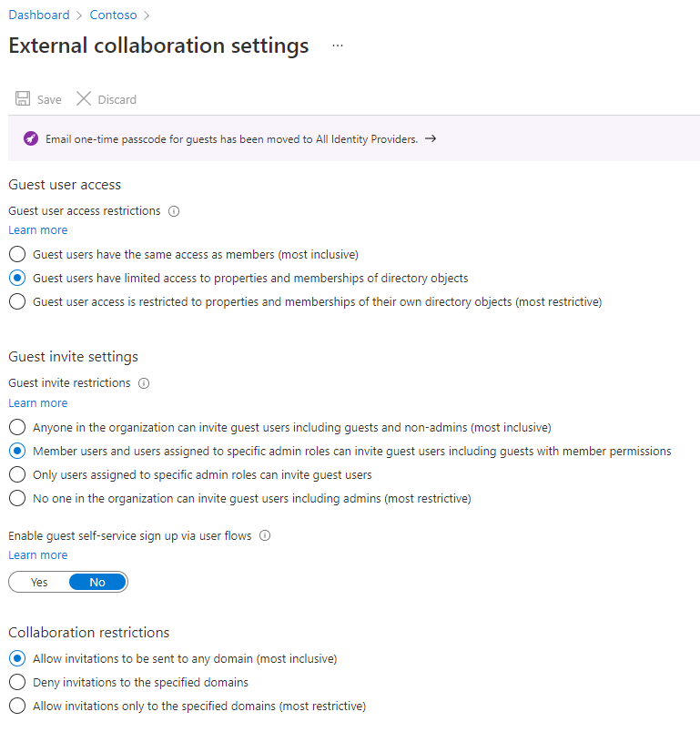Click info icon beside Guest invite restrictions
The width and height of the screenshot is (700, 732).
coord(144,383)
